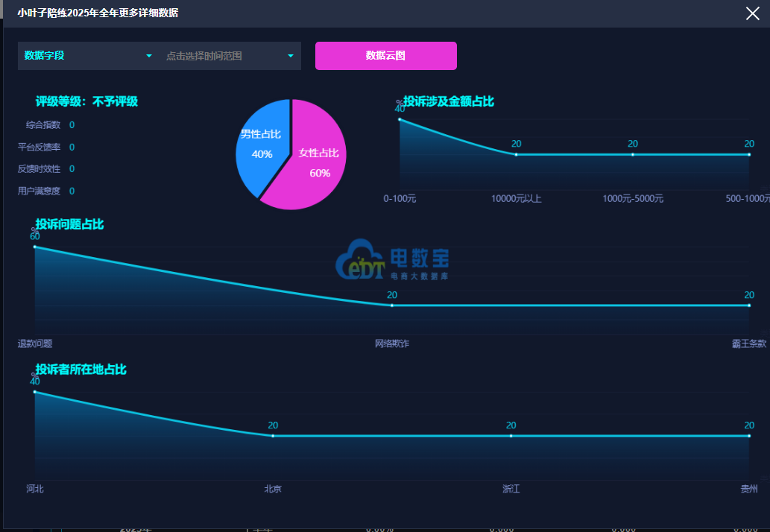Click the 浙江 data point

coord(511,436)
